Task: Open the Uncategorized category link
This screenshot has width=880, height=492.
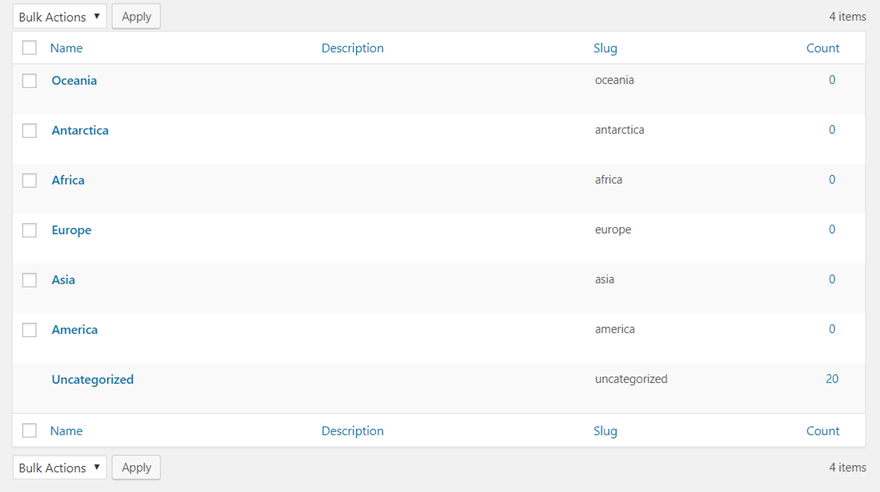Action: pos(92,380)
